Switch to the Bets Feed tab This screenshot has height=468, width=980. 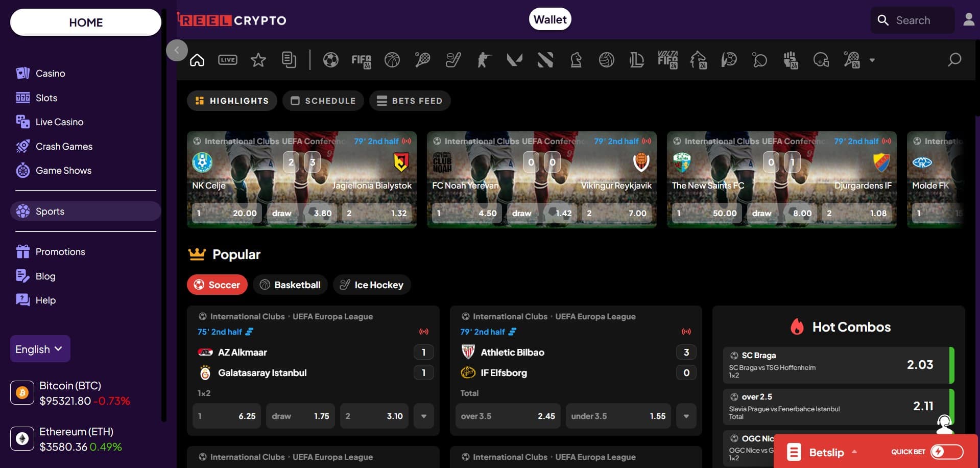point(410,101)
